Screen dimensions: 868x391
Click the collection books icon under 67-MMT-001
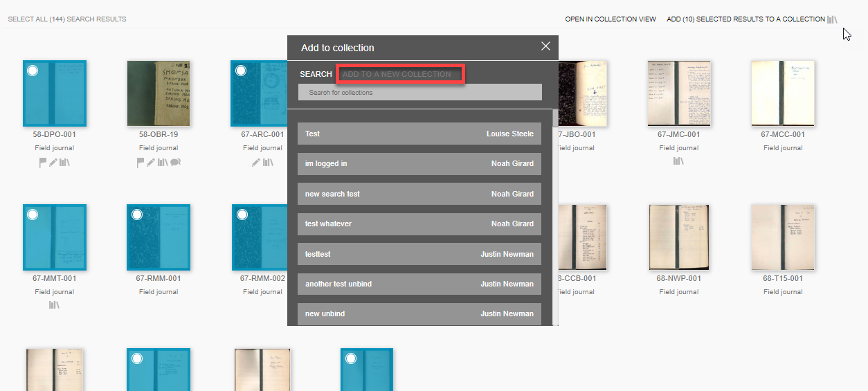pyautogui.click(x=55, y=305)
